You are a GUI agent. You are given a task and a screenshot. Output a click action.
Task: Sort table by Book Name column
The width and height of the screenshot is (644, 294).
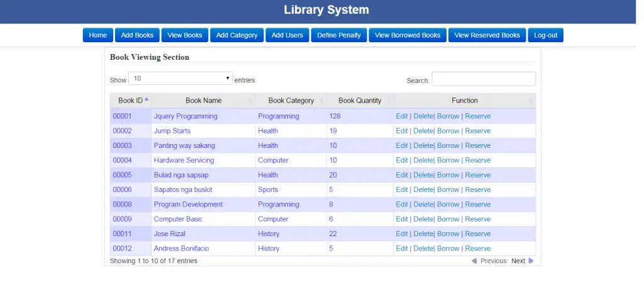tap(203, 101)
